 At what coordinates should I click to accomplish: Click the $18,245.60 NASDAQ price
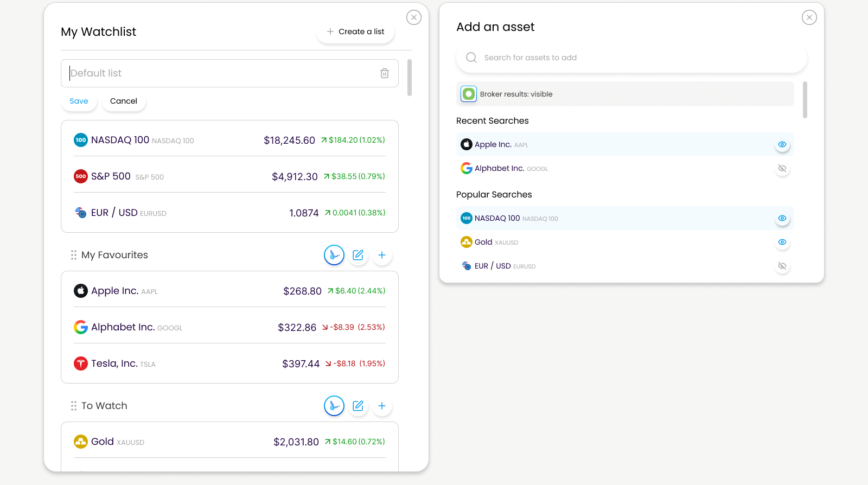[289, 141]
